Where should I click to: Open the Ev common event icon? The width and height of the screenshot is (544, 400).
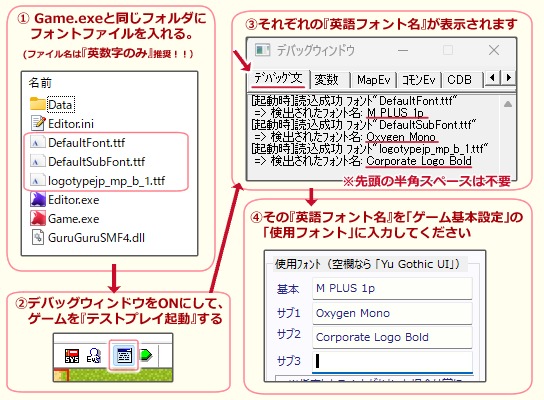click(x=93, y=356)
